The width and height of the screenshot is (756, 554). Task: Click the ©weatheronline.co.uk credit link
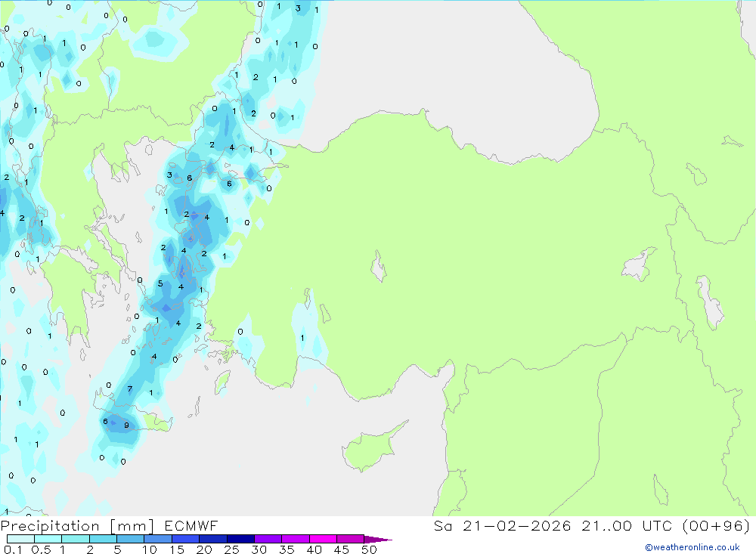692,547
